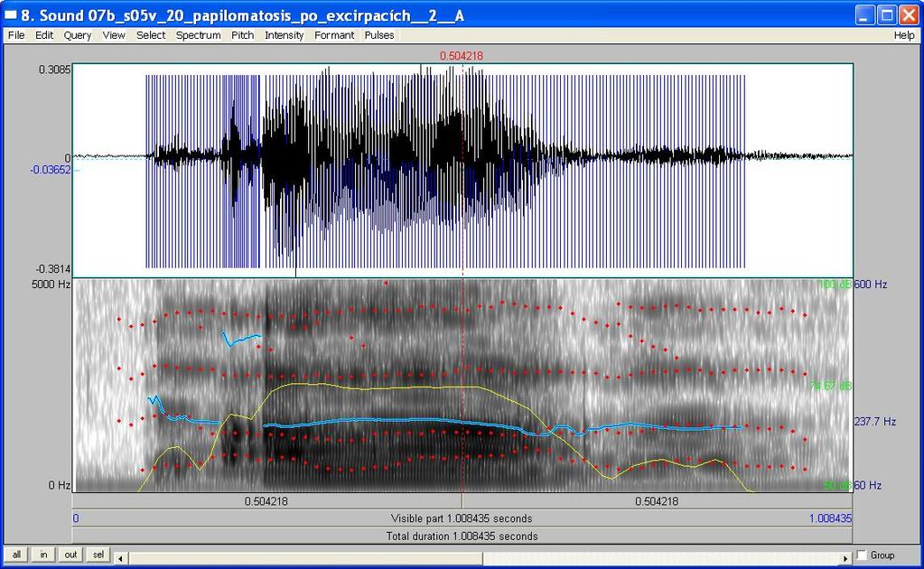Image resolution: width=924 pixels, height=569 pixels.
Task: Open the View menu
Action: pos(114,35)
